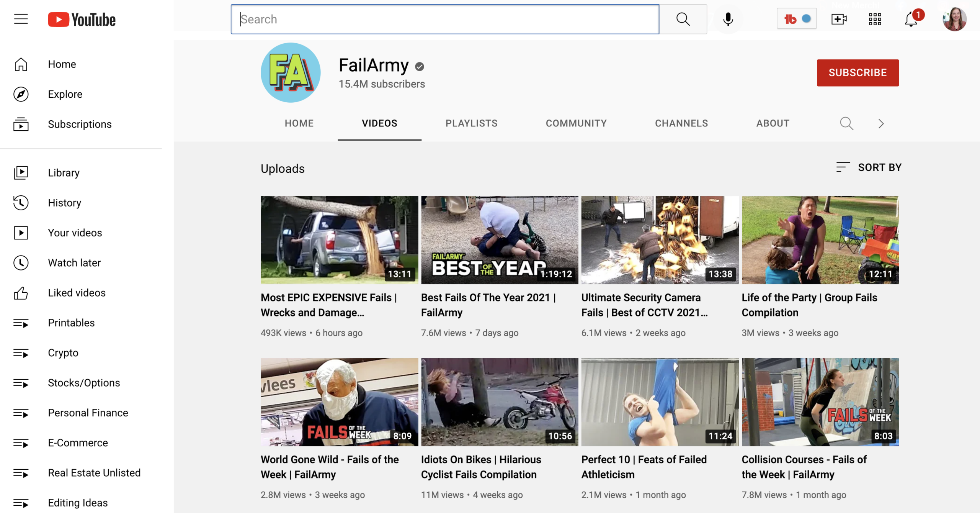
Task: Click the Uploads heading
Action: tap(283, 169)
